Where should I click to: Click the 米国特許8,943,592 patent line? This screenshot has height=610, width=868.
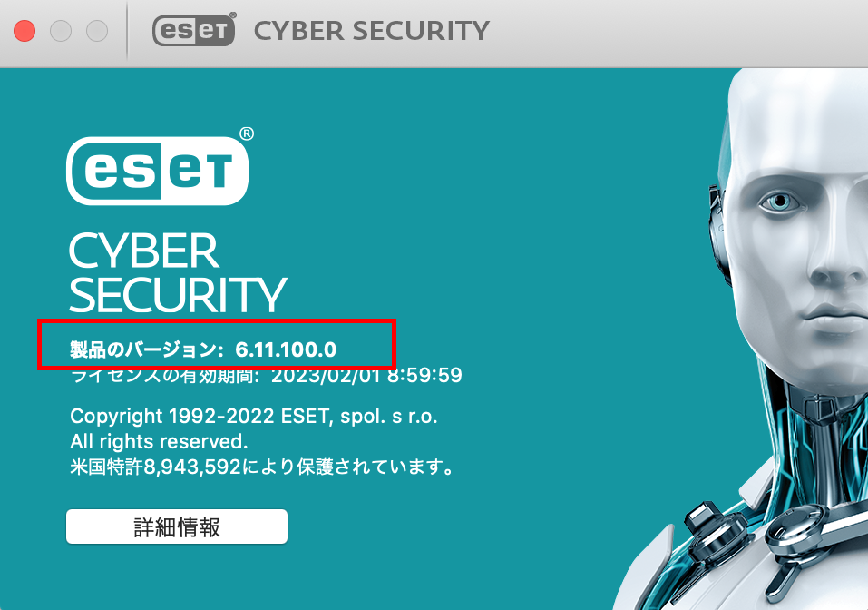[x=261, y=467]
